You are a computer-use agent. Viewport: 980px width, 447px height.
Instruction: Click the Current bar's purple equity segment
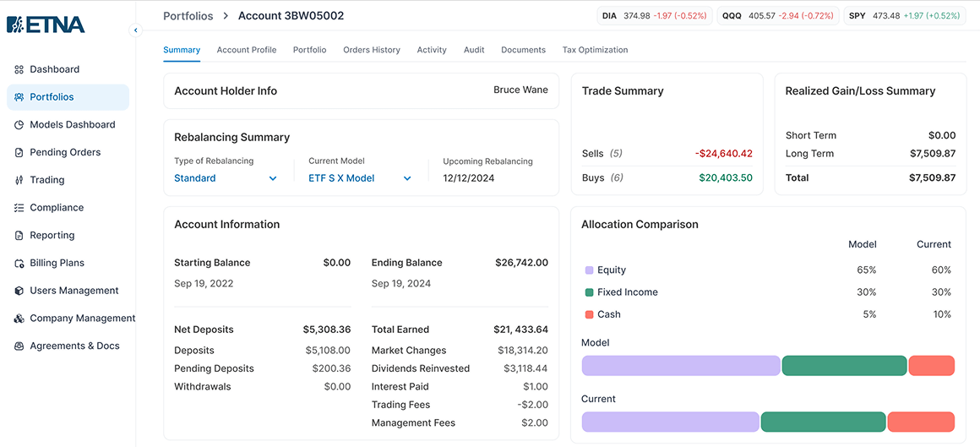pos(670,422)
